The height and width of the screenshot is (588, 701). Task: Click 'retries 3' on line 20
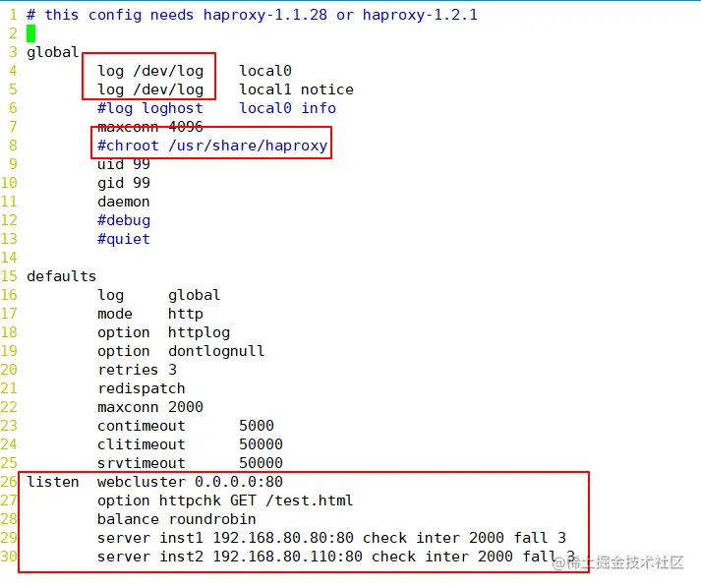point(137,370)
